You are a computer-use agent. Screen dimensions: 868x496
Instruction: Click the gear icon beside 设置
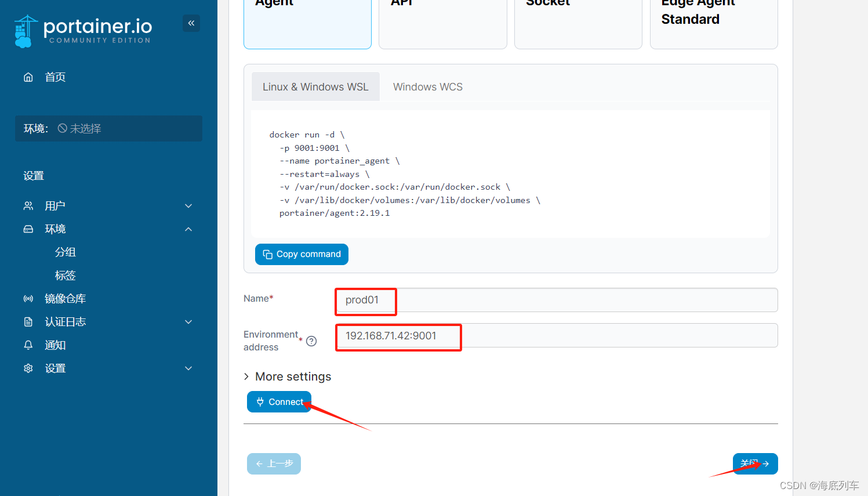(x=28, y=368)
